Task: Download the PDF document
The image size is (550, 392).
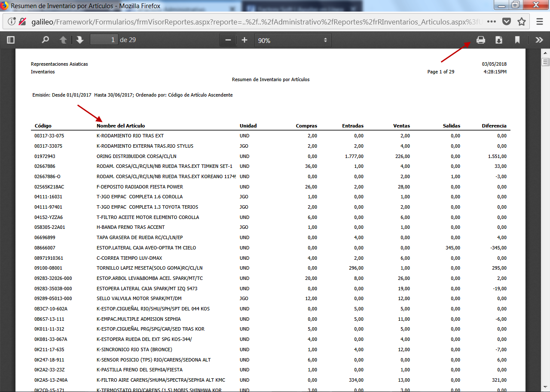Action: pyautogui.click(x=499, y=40)
